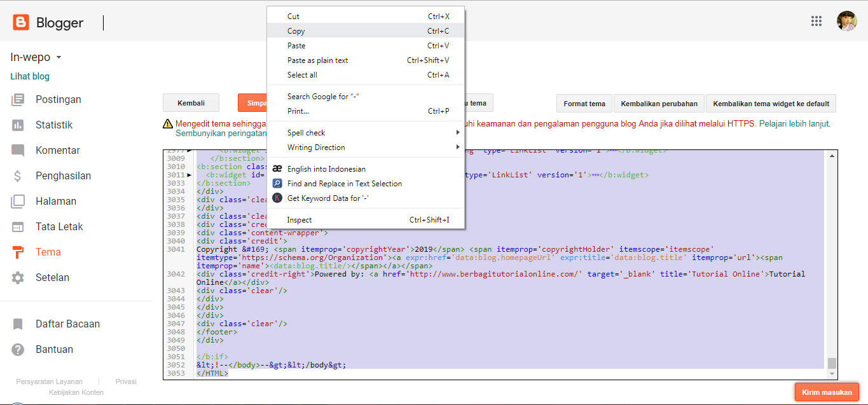Choose Paste from context menu

(x=366, y=45)
